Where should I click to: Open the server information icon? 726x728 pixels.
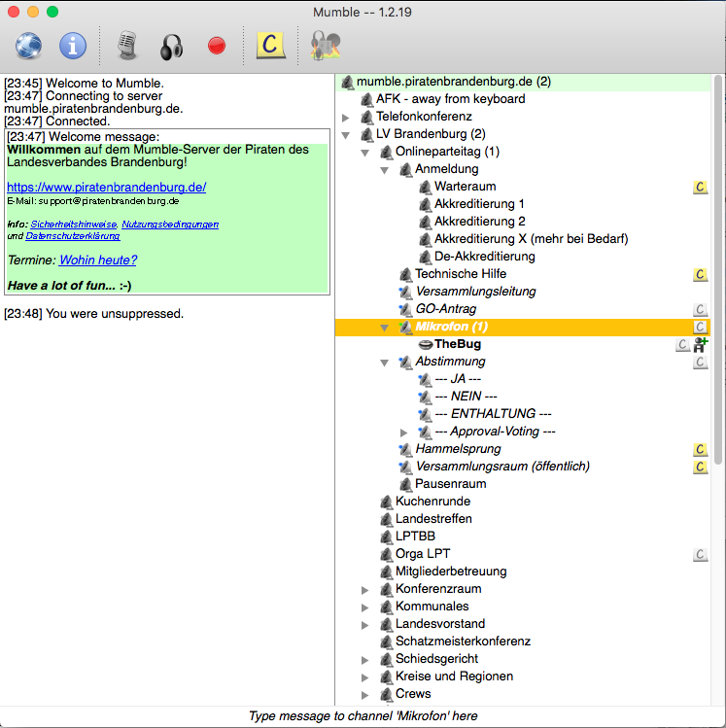point(73,46)
